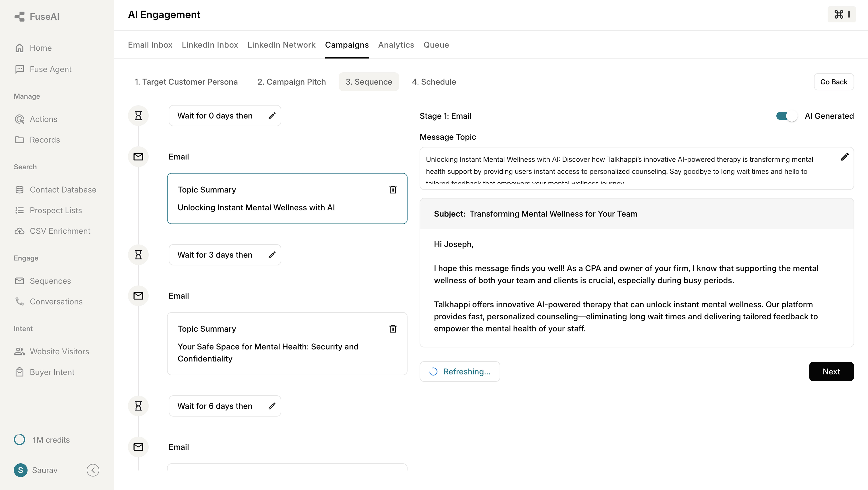The height and width of the screenshot is (490, 868).
Task: Switch to the Analytics tab
Action: click(396, 45)
